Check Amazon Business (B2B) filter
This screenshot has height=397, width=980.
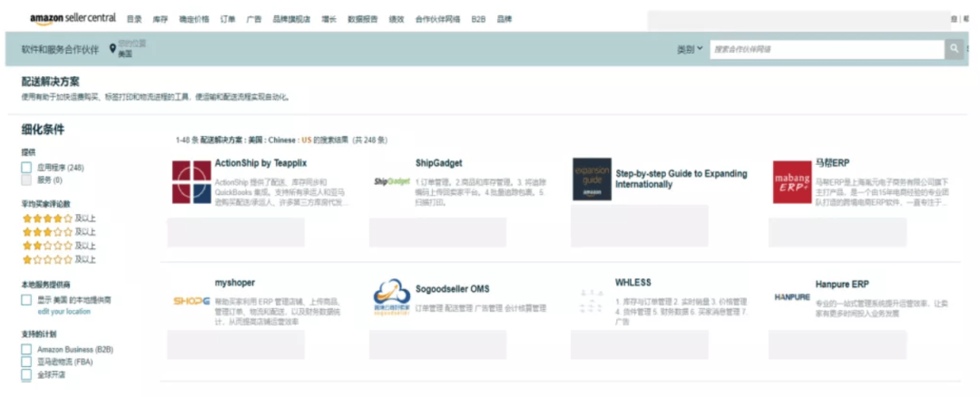26,349
